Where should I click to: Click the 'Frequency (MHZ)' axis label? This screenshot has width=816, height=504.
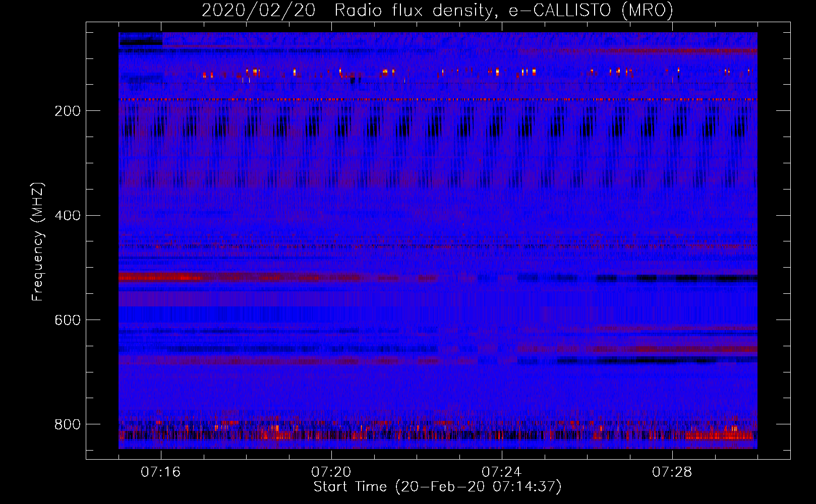point(38,241)
